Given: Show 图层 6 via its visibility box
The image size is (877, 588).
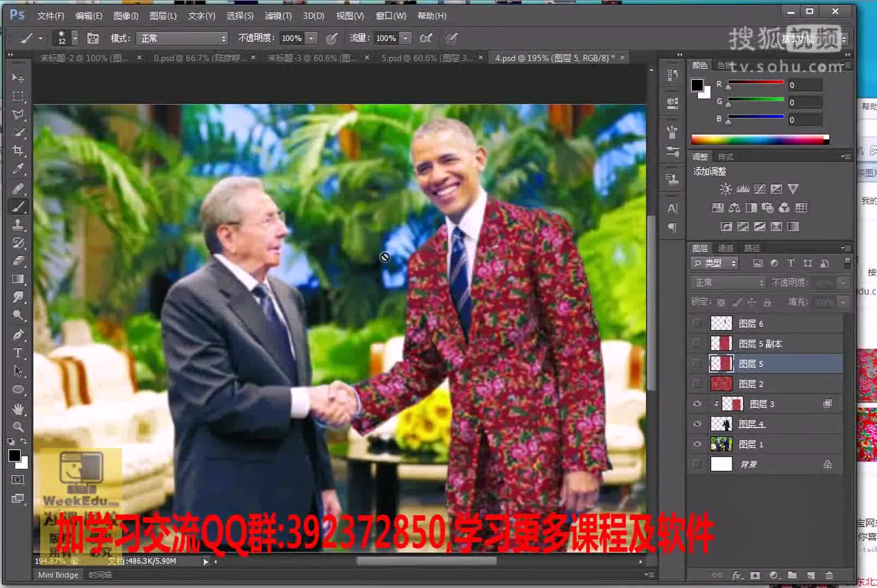Looking at the screenshot, I should (x=697, y=323).
